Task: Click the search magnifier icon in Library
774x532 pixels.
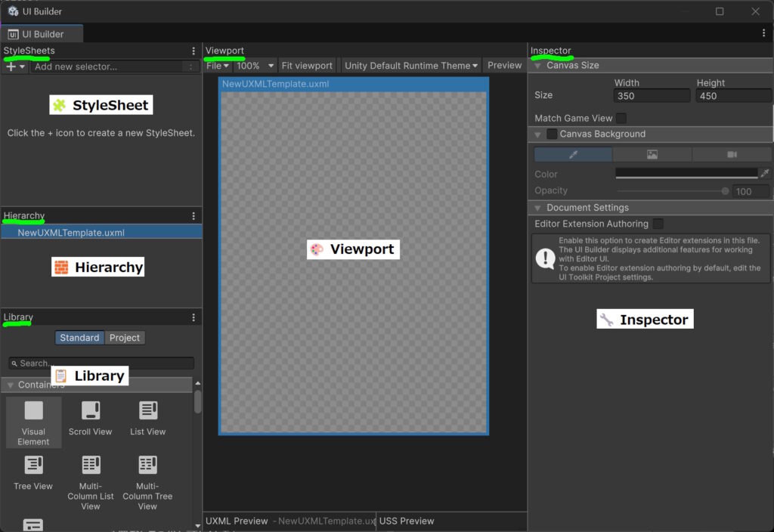Action: coord(14,363)
